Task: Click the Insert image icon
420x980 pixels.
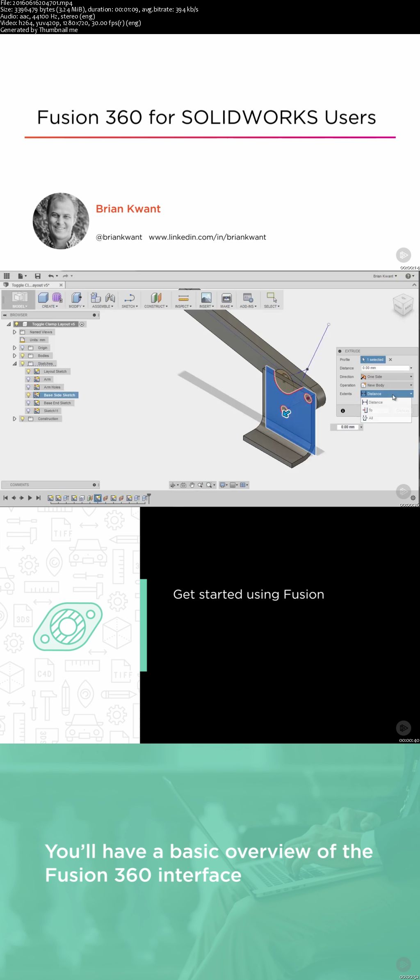Action: click(x=206, y=298)
